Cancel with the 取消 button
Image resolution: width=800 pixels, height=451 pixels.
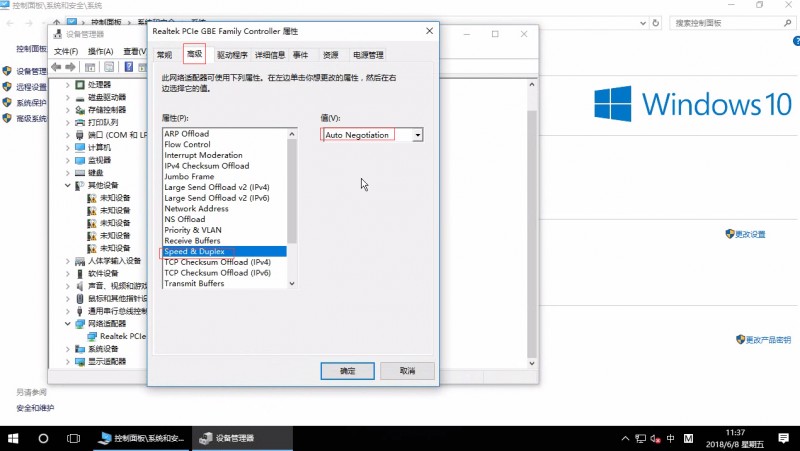coord(407,371)
